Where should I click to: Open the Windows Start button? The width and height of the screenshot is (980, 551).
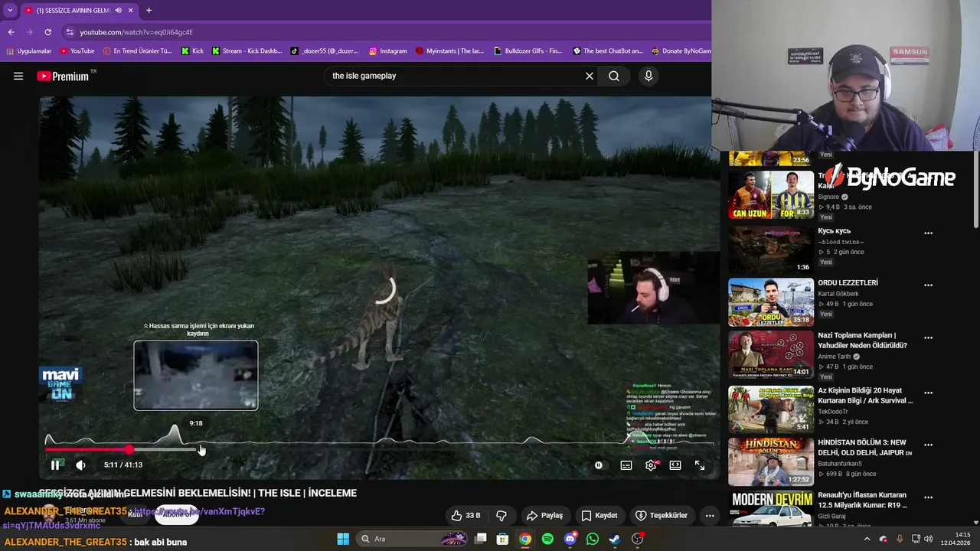tap(343, 539)
